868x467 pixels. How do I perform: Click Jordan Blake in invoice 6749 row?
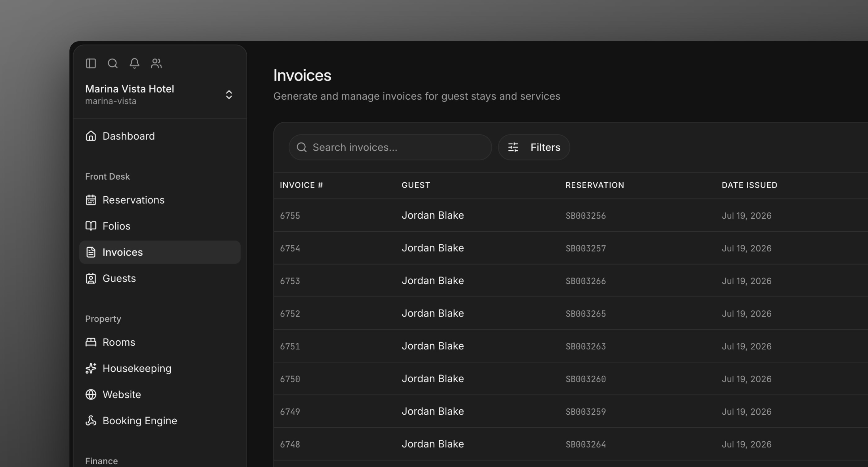click(x=433, y=411)
